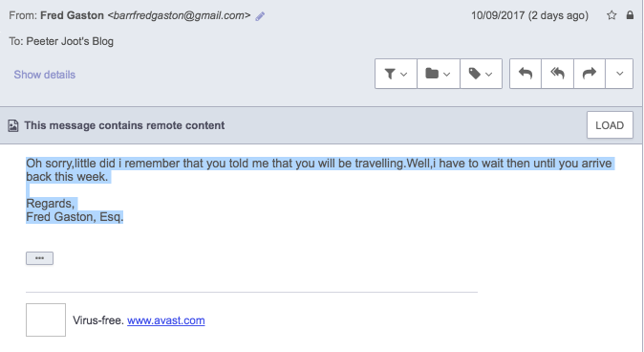The image size is (644, 352).
Task: Click the recipient Peeter Joot's Blog
Action: (70, 41)
